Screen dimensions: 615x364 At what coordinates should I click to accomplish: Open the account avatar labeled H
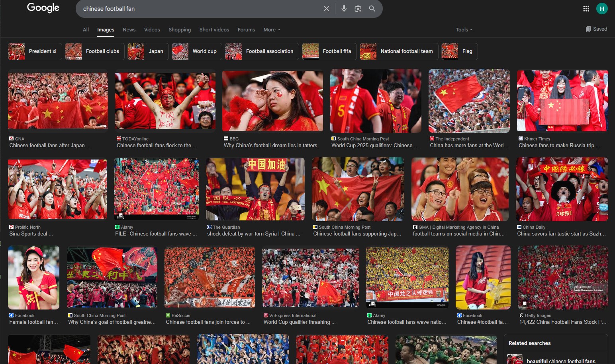click(602, 9)
